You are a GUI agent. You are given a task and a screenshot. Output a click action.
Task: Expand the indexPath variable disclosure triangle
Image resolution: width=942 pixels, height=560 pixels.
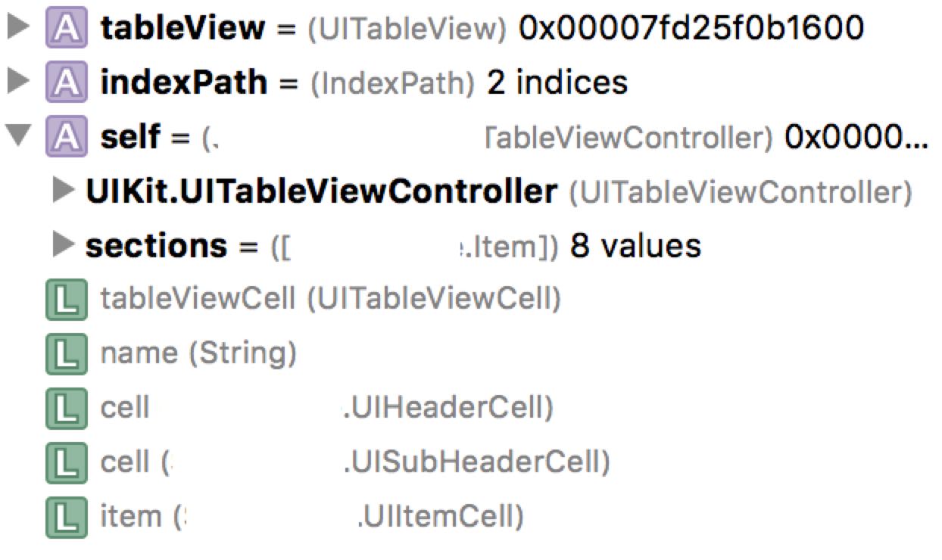[18, 82]
